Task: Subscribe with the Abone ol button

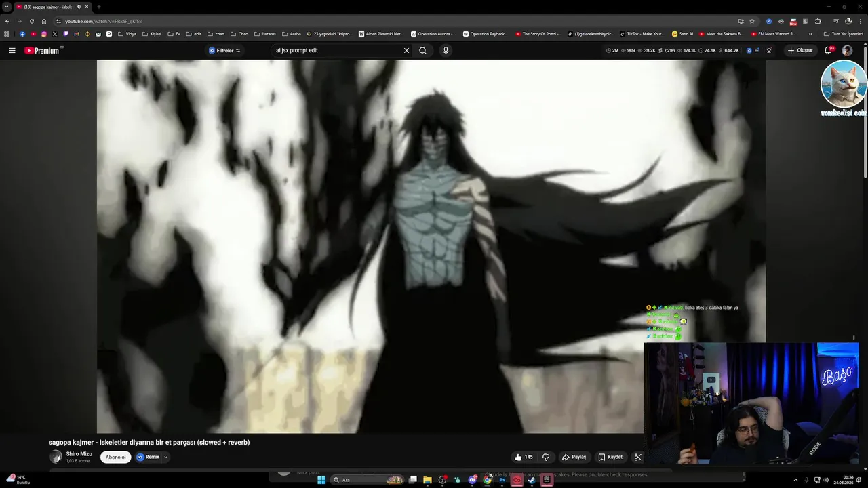Action: pos(115,457)
